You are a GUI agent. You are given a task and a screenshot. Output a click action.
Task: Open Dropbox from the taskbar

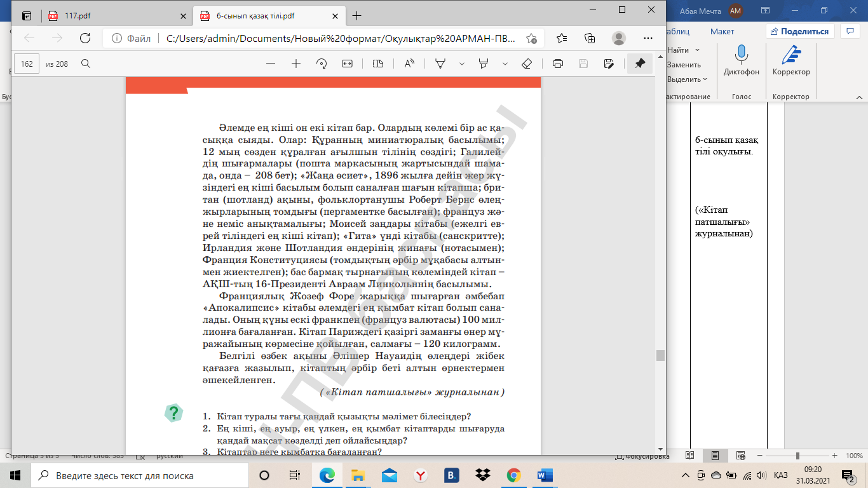coord(484,475)
